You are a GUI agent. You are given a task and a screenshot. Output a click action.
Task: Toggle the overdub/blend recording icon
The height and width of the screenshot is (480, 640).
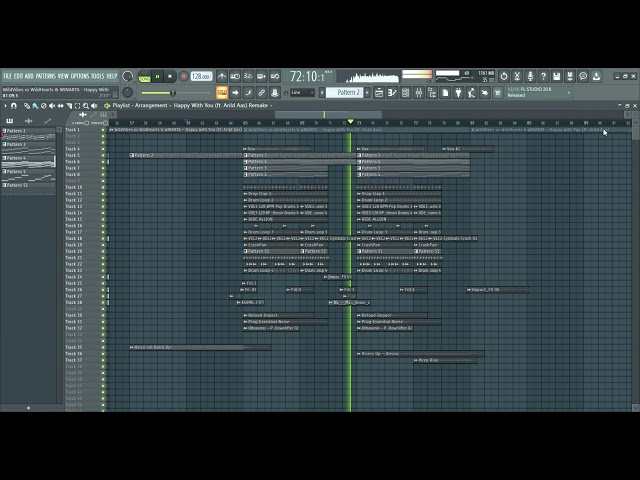[262, 76]
